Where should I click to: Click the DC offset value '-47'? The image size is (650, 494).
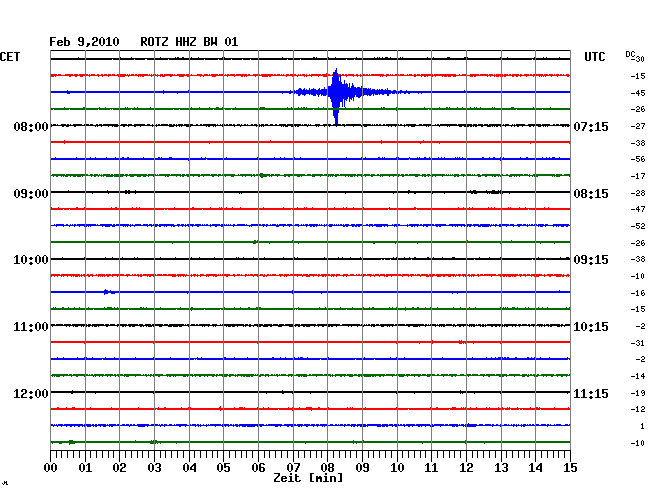(638, 209)
